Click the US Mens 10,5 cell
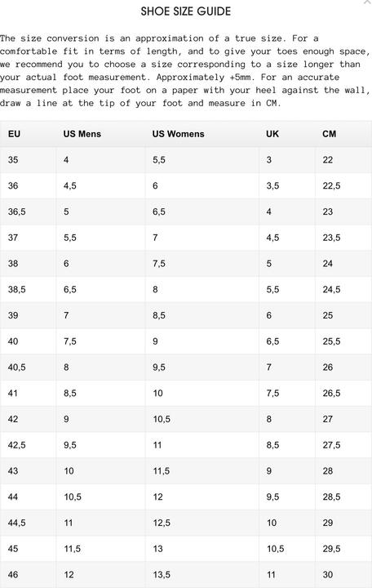372x588 pixels. click(x=73, y=497)
